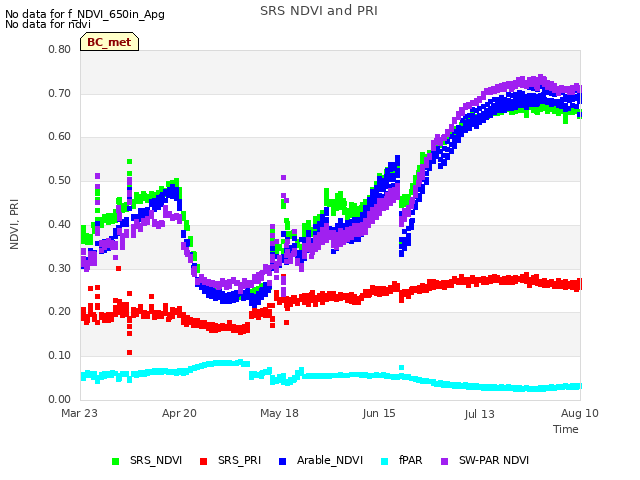
Task: Click the x-axis title Time
Action: [x=566, y=429]
